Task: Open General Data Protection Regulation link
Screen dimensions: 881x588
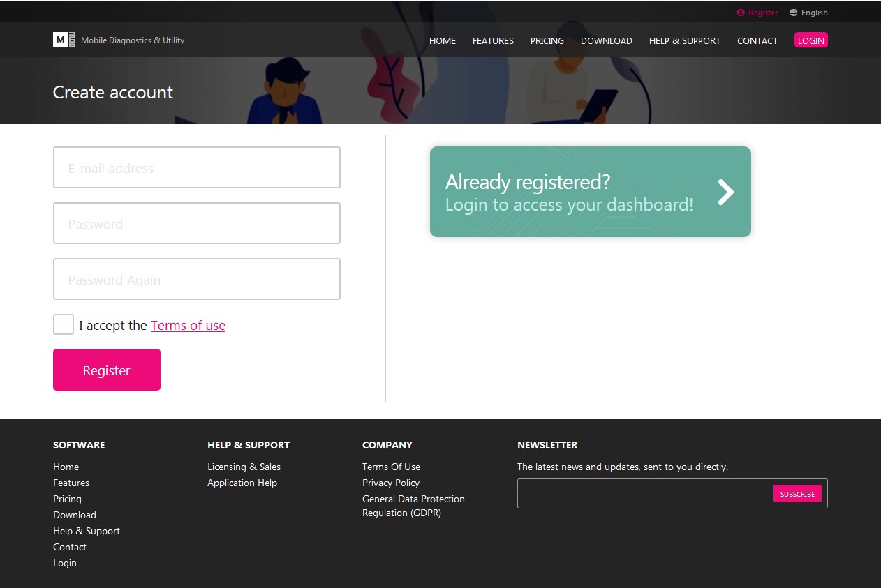Action: (x=413, y=506)
